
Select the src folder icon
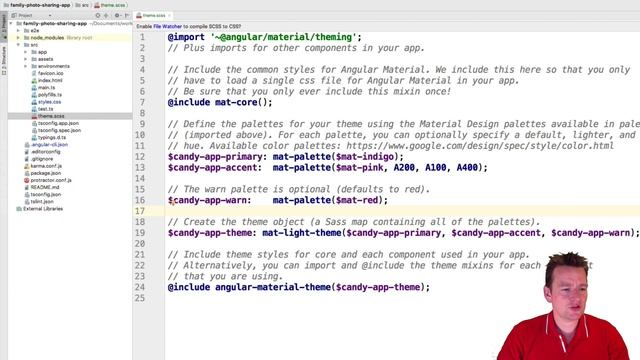pos(27,45)
